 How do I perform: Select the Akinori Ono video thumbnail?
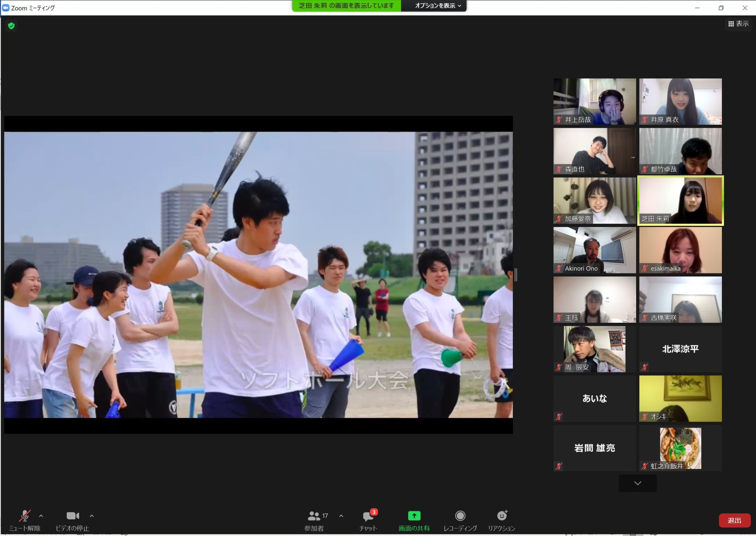tap(594, 250)
